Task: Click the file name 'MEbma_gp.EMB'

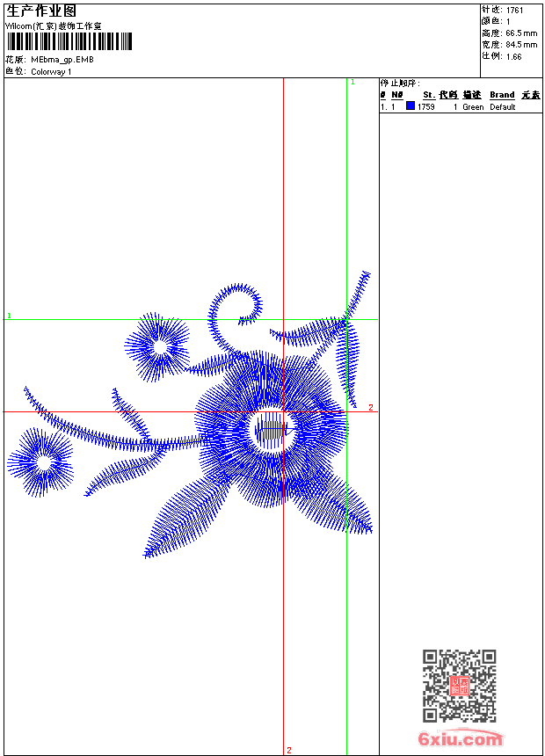Action: pos(62,60)
